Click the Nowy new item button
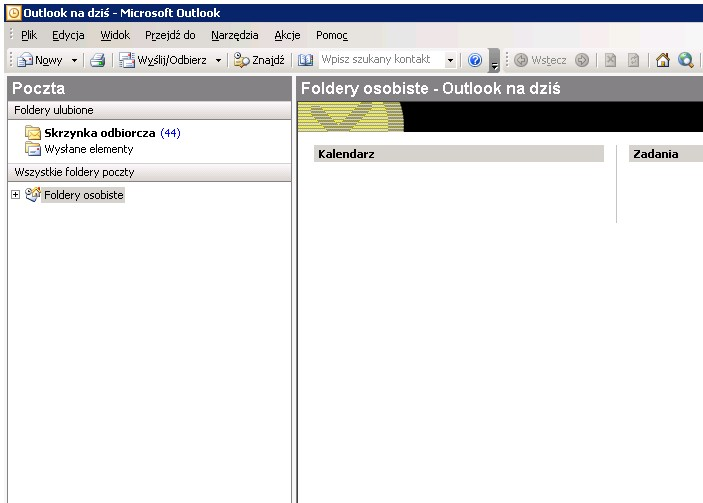Screen dimensions: 703x503 point(40,60)
